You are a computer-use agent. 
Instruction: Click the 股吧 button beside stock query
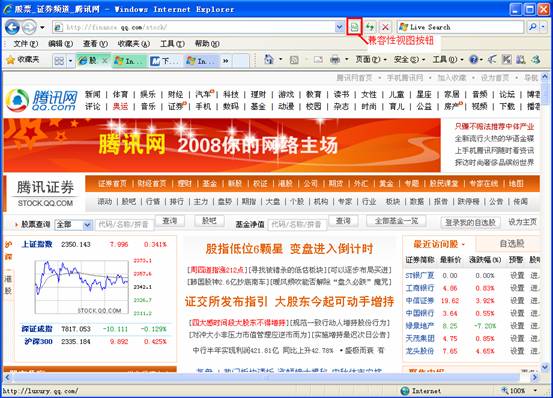coord(209,221)
